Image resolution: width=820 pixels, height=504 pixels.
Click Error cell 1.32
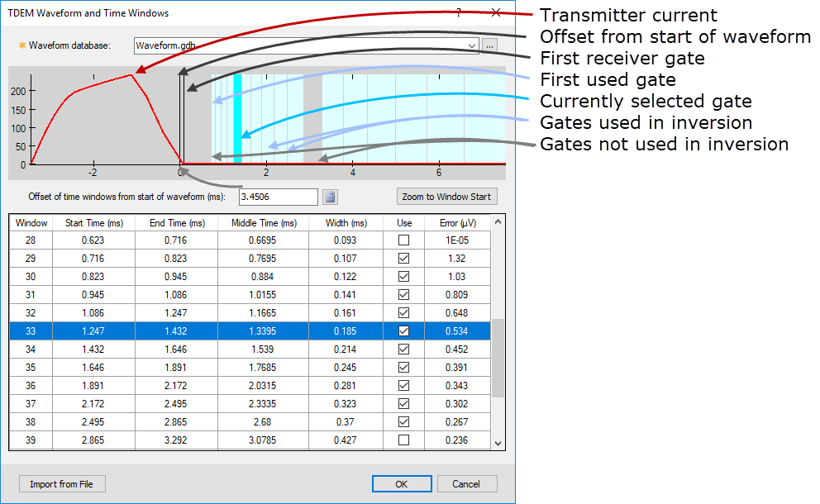click(457, 259)
